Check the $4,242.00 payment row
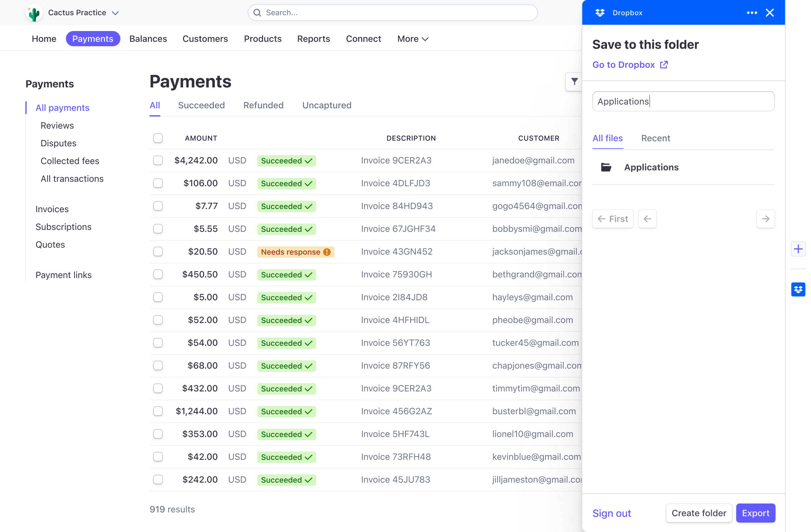The image size is (811, 532). 158,161
